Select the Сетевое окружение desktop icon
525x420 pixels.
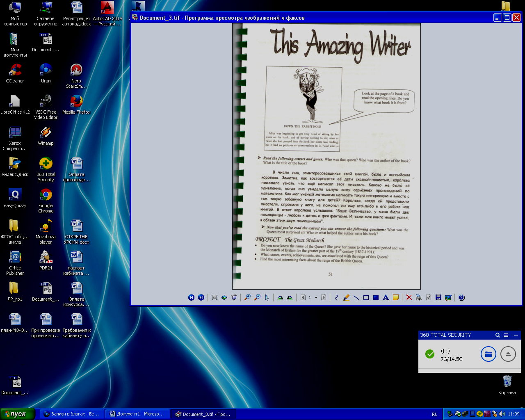point(46,14)
